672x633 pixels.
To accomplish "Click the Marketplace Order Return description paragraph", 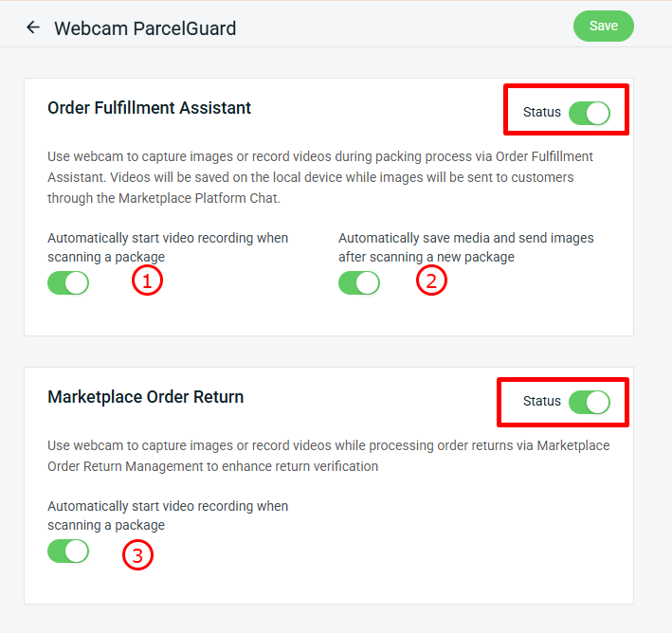I will (x=327, y=456).
